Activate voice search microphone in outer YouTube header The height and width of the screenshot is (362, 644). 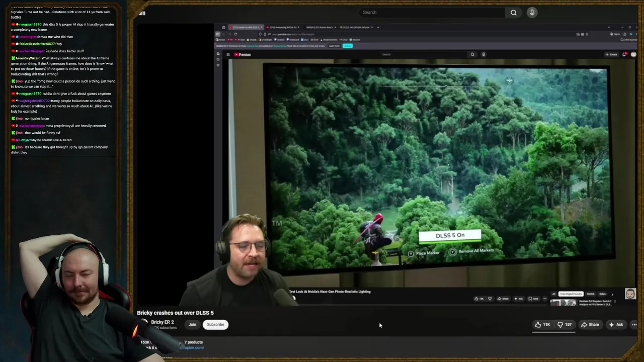pos(532,13)
